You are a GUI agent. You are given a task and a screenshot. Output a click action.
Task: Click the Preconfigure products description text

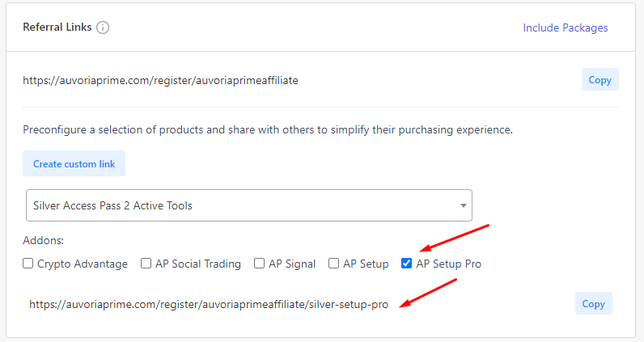click(x=267, y=129)
